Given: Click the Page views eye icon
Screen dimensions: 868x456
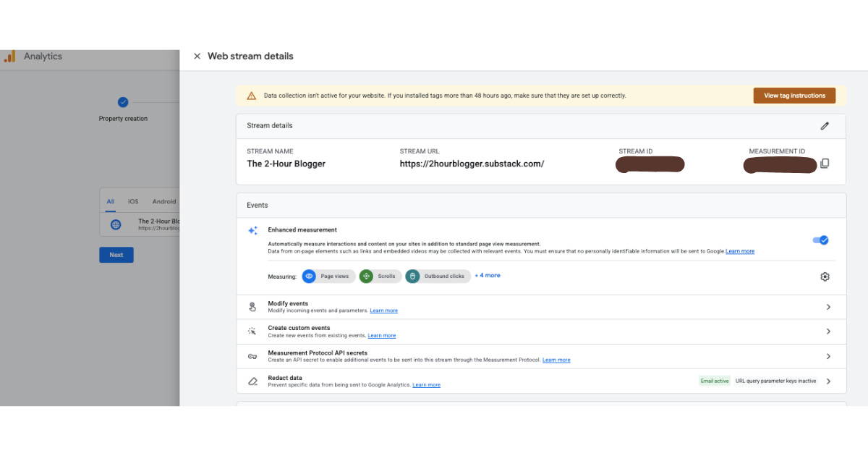Looking at the screenshot, I should (x=309, y=276).
